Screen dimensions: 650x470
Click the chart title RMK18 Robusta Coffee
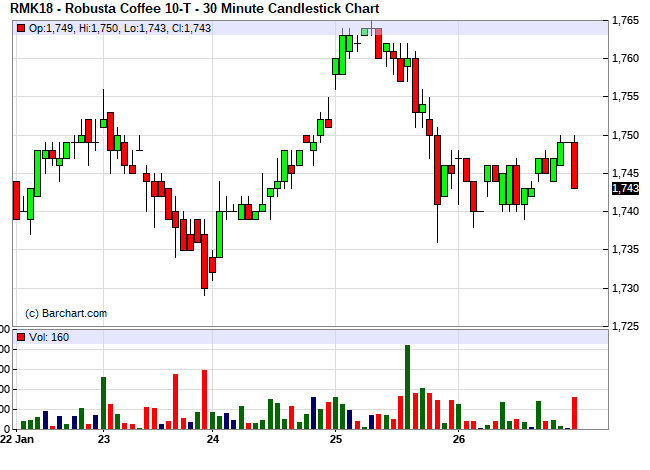point(194,8)
